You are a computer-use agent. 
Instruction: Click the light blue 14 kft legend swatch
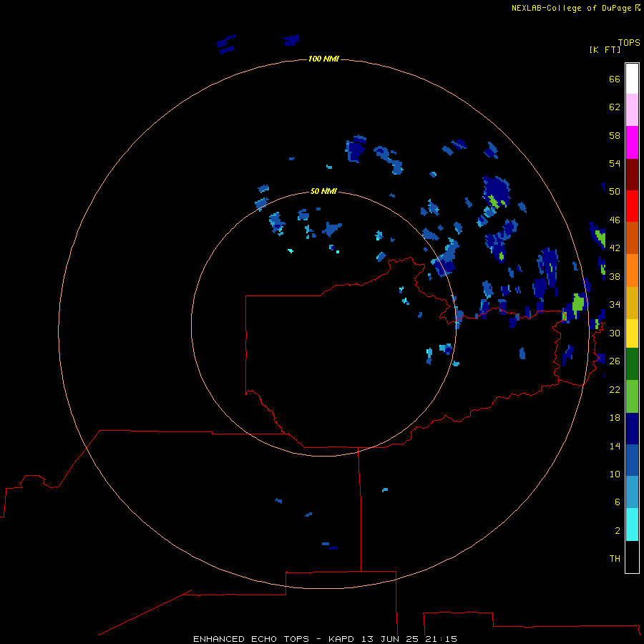pyautogui.click(x=632, y=492)
